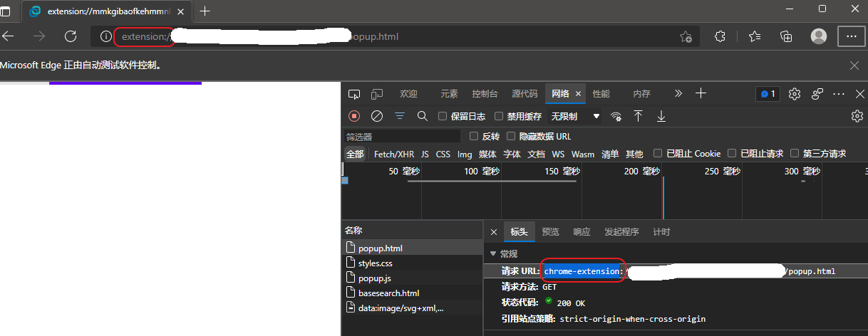The width and height of the screenshot is (868, 336).
Task: Dismiss the automated test software infobar
Action: point(854,65)
